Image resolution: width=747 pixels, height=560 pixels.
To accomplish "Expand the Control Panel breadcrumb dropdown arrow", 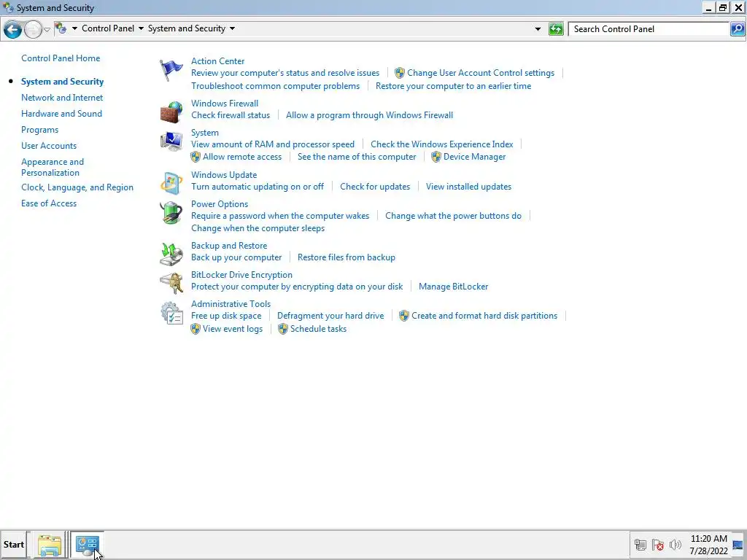I will tap(141, 28).
